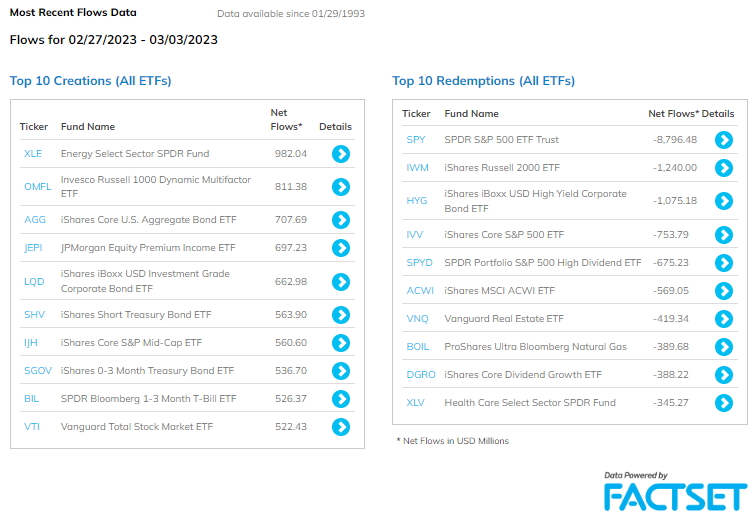753x531 pixels.
Task: Select Vanguard Real Estate ETF name
Action: 504,319
